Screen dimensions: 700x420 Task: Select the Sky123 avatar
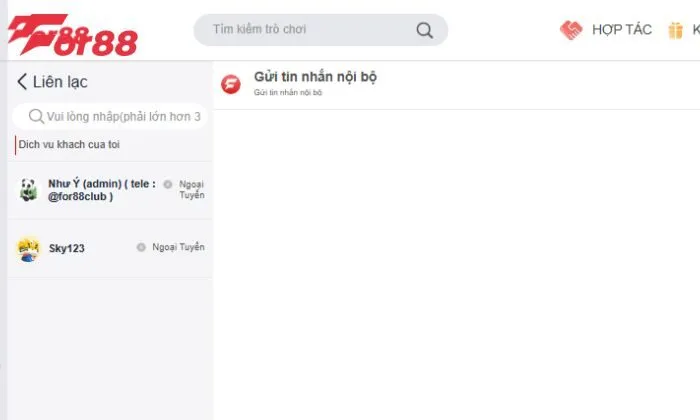[x=28, y=248]
